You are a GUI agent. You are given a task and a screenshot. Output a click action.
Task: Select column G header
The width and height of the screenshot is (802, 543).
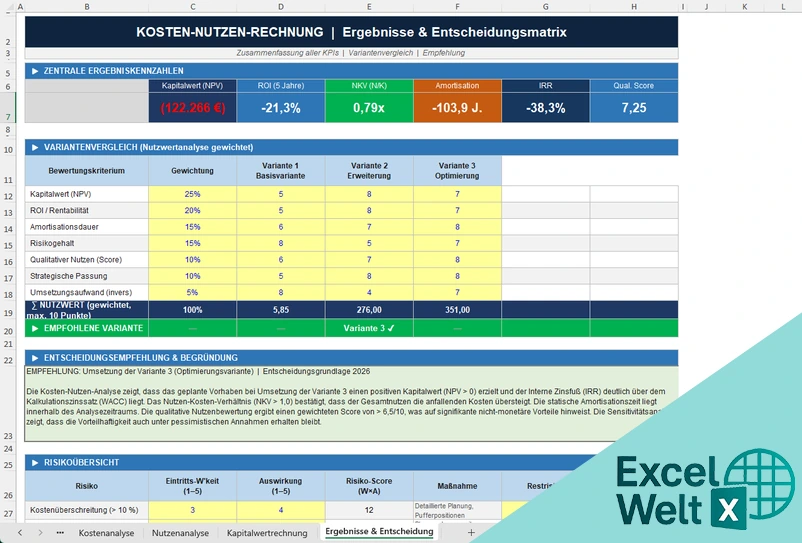coord(546,7)
